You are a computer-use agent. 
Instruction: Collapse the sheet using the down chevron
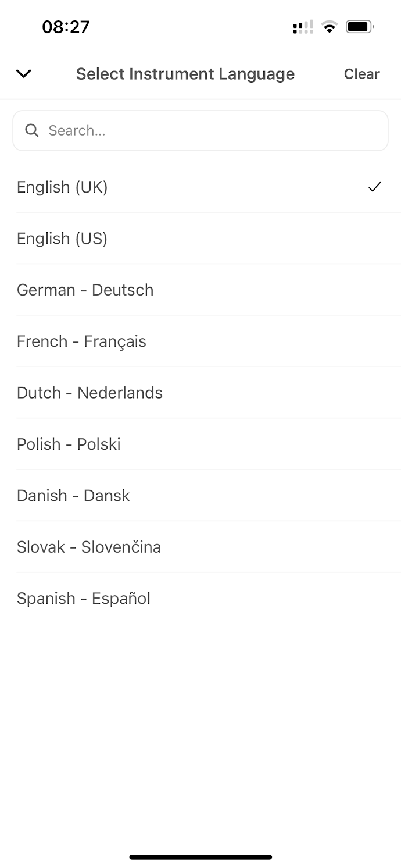pos(23,74)
